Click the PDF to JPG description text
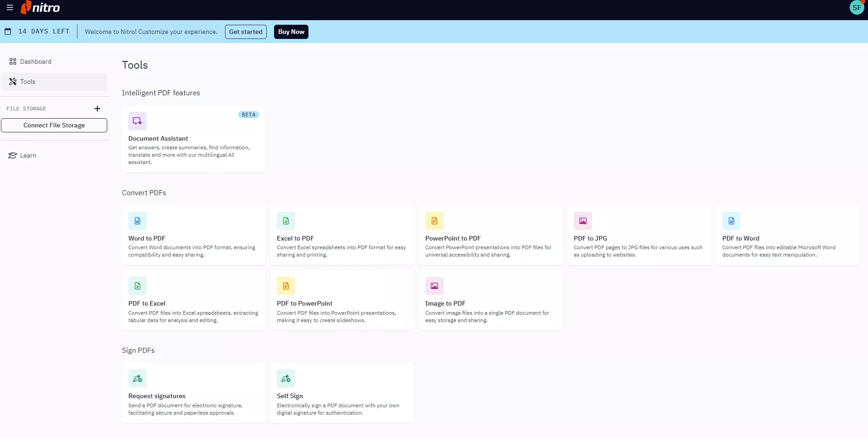The width and height of the screenshot is (868, 438). [638, 251]
